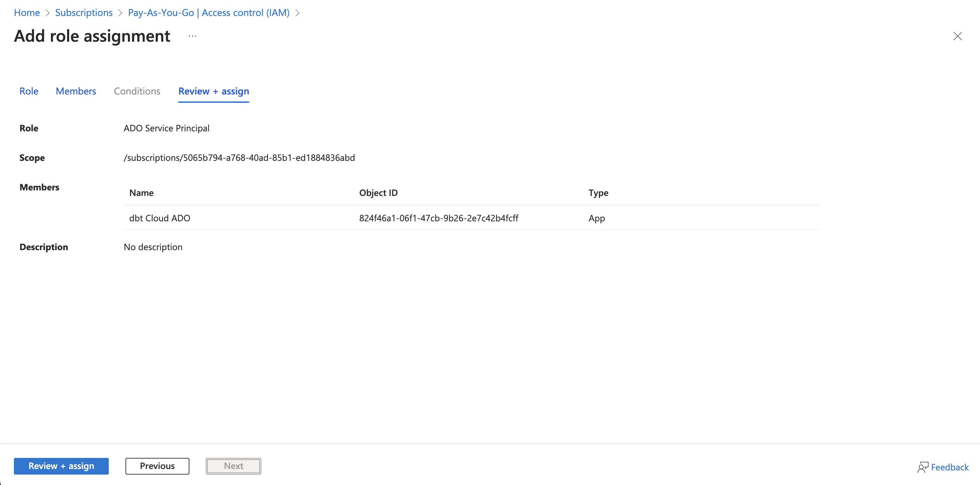This screenshot has width=980, height=485.
Task: Click the Role field value
Action: click(x=166, y=128)
